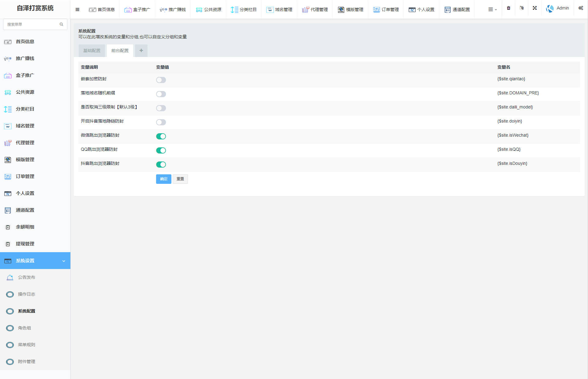Click the circle icon beside 角色组
The height and width of the screenshot is (379, 588).
tap(10, 328)
